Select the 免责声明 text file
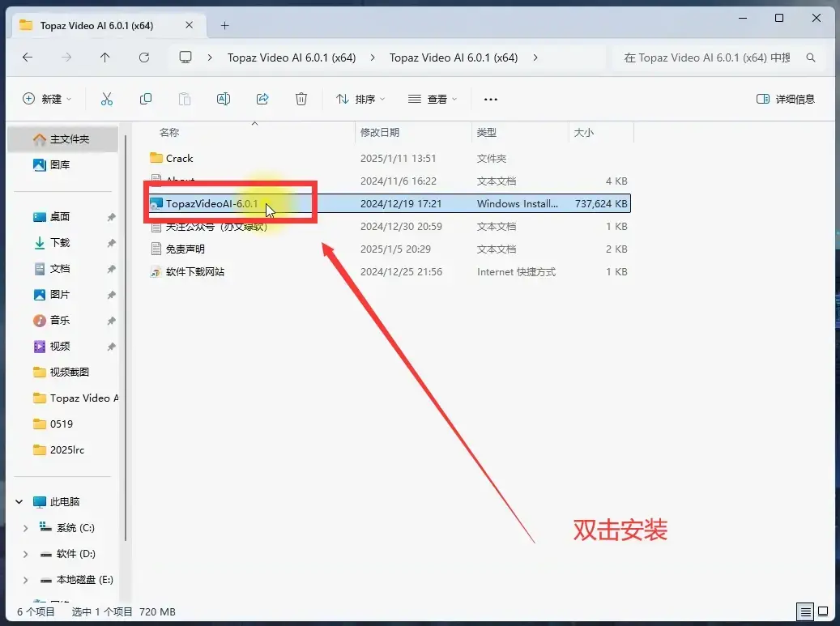The width and height of the screenshot is (840, 626). 185,249
